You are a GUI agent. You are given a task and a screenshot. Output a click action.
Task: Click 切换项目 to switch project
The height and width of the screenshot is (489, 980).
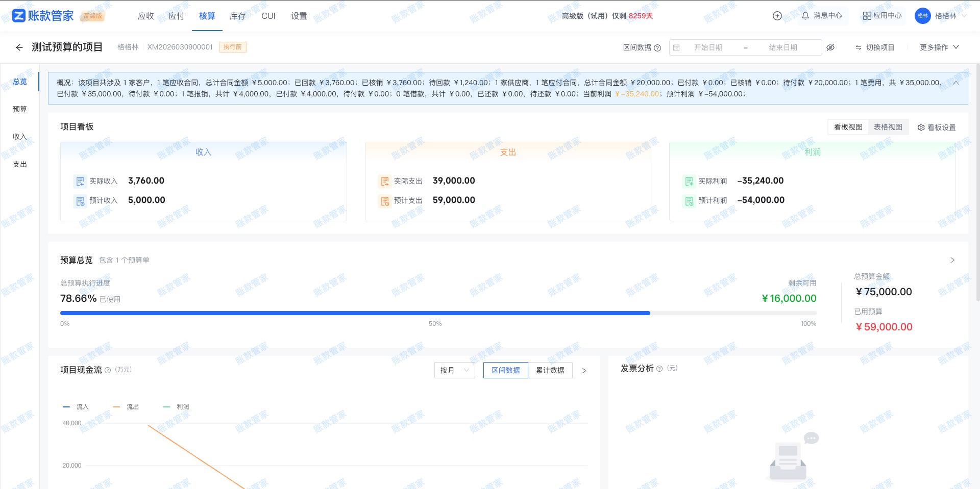(x=875, y=47)
